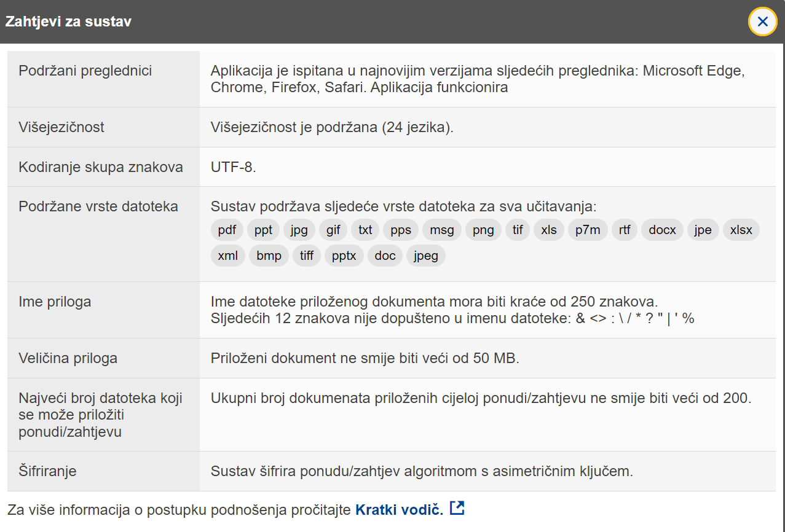This screenshot has width=785, height=532.
Task: Select the jpeg file type tag
Action: 426,256
